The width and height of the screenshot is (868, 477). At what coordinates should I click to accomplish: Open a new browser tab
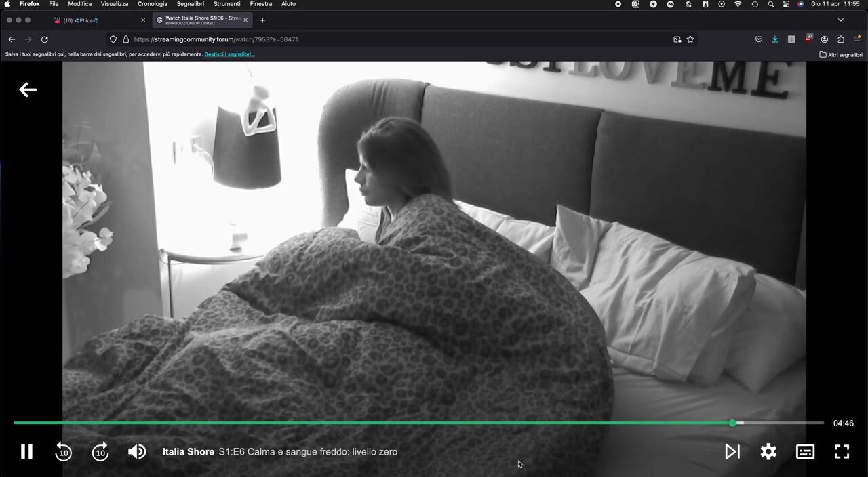pos(262,20)
